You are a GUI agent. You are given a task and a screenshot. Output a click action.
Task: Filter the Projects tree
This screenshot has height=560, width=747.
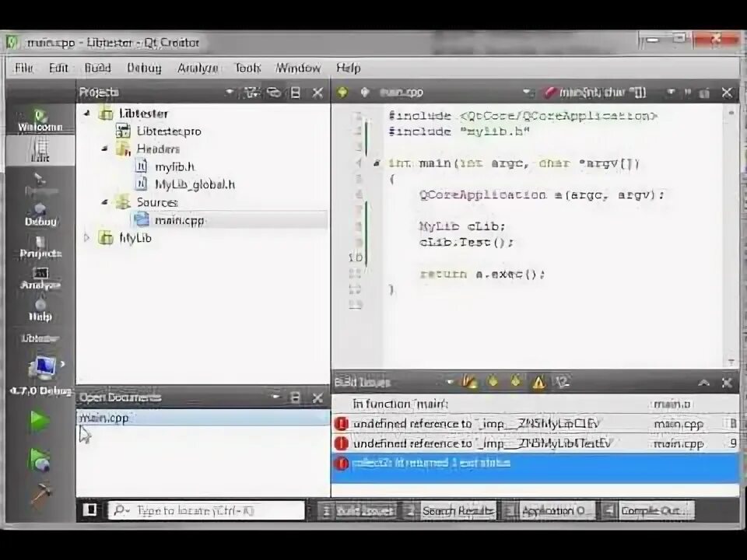click(252, 93)
